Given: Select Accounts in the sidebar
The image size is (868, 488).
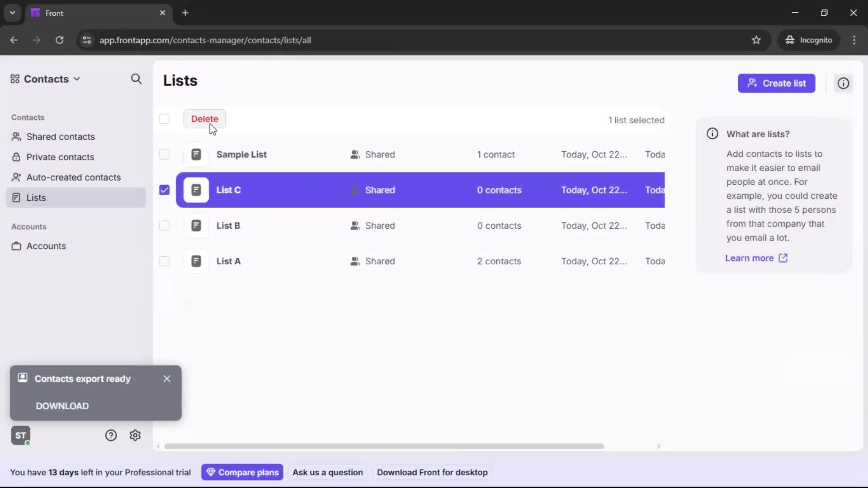Looking at the screenshot, I should (x=45, y=246).
